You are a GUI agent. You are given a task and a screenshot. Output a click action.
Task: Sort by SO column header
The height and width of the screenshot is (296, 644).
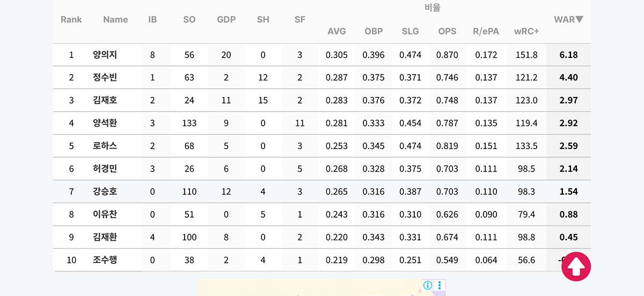click(189, 20)
